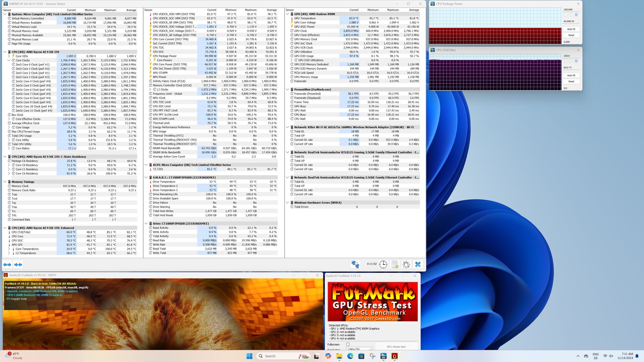This screenshot has height=362, width=644.
Task: Click the blue X close sensors icon
Action: click(x=418, y=264)
